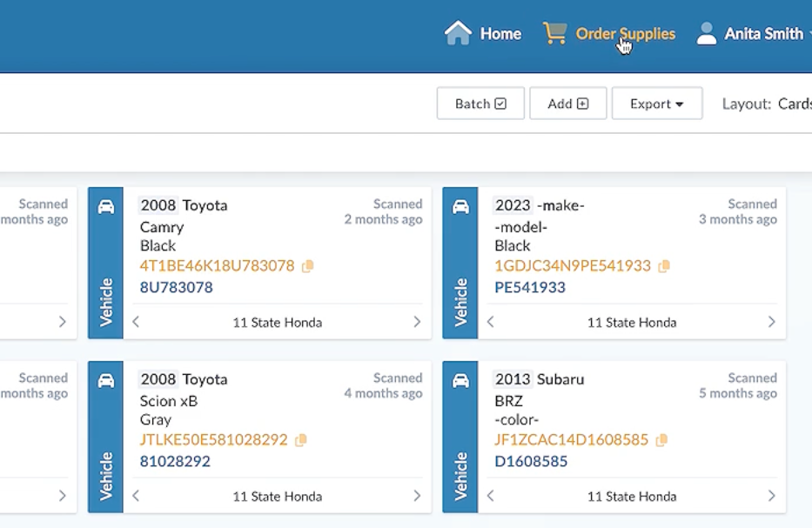
Task: Go to the previous location on the Subaru BRZ card
Action: pyautogui.click(x=491, y=496)
